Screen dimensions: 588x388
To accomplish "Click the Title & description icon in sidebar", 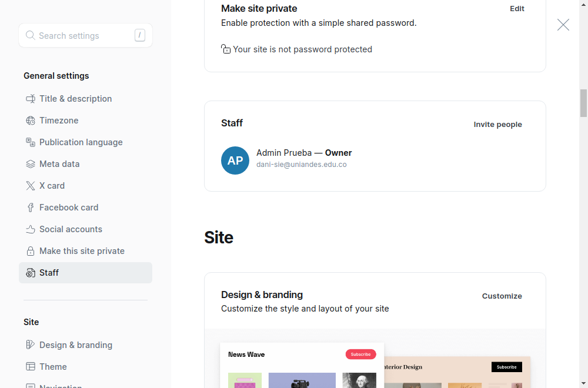I will coord(31,99).
